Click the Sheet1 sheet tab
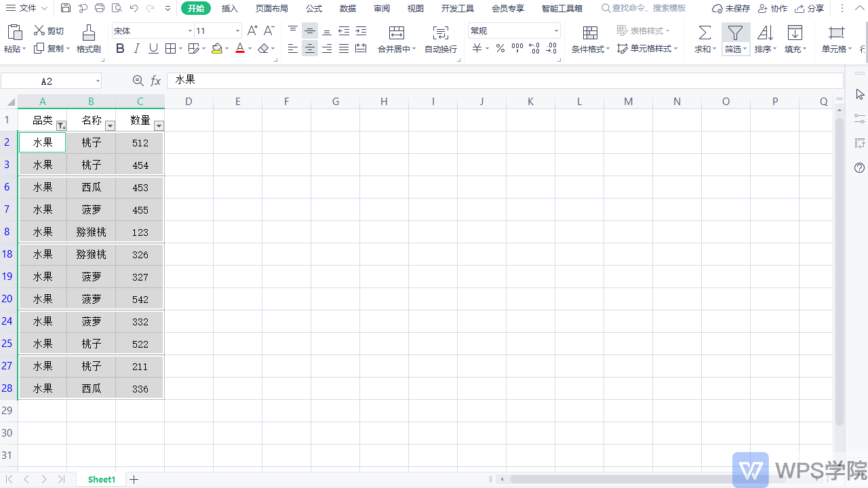868x488 pixels. tap(102, 479)
